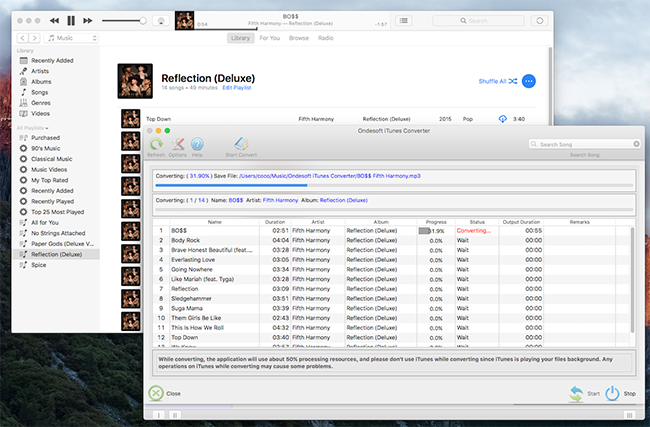Clear the Search Song field with X icon
650x427 pixels.
pos(636,144)
